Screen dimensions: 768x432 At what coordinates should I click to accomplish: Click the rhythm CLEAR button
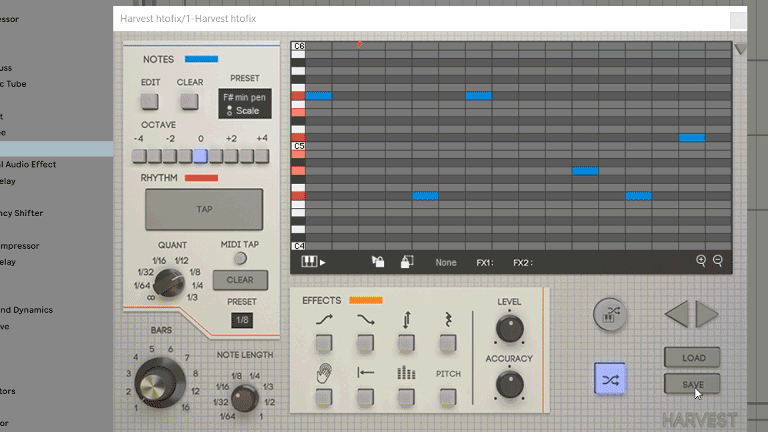tap(240, 280)
